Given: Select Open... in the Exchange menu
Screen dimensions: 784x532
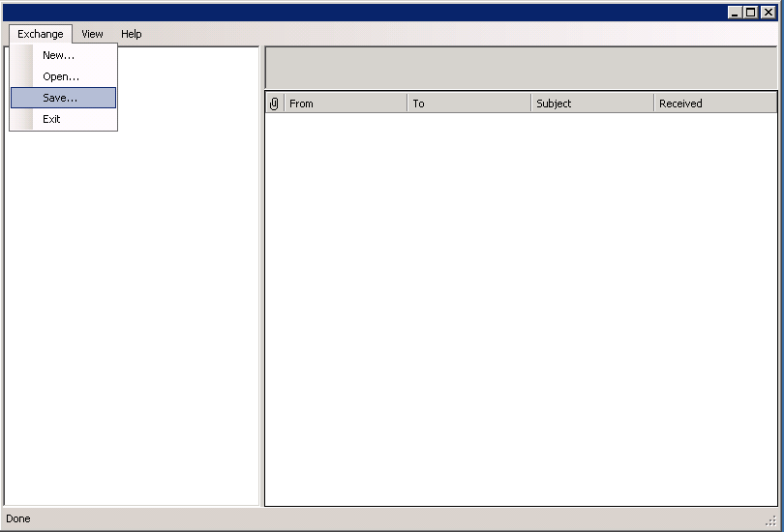Looking at the screenshot, I should click(61, 76).
